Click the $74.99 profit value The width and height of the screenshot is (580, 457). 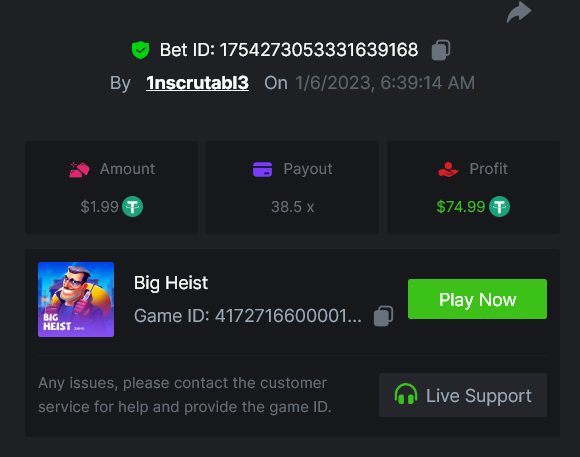(461, 207)
